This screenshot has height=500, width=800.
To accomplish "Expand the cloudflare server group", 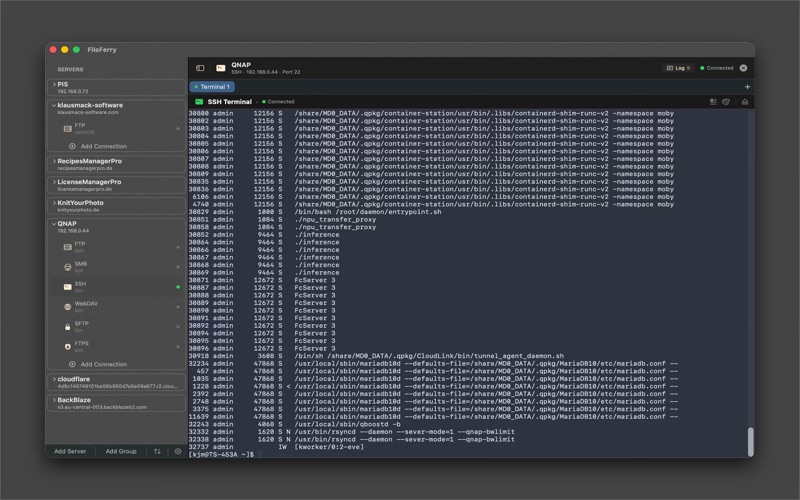I will click(x=54, y=379).
